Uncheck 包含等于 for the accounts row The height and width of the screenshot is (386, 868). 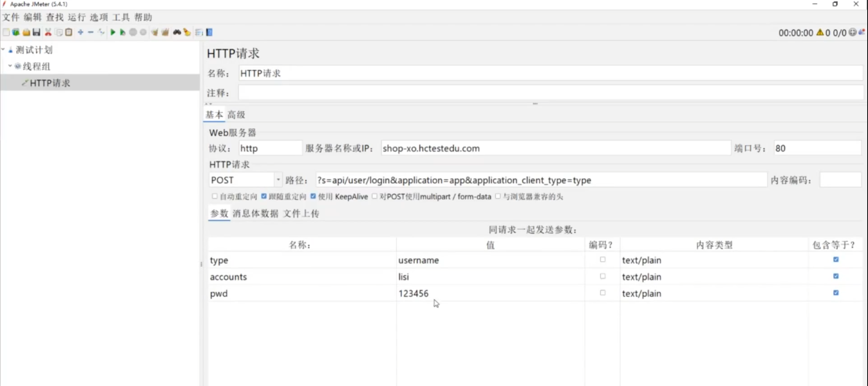(836, 276)
